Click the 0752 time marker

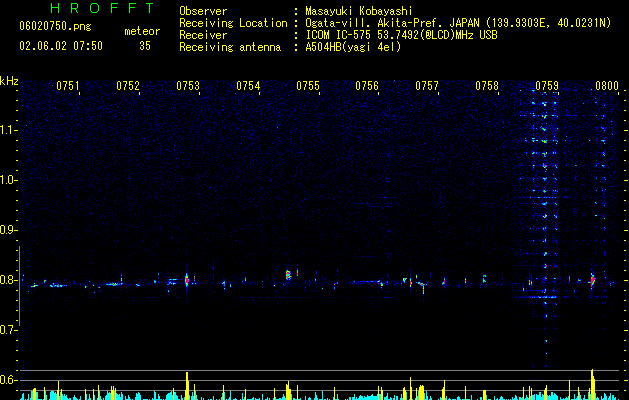pos(128,86)
